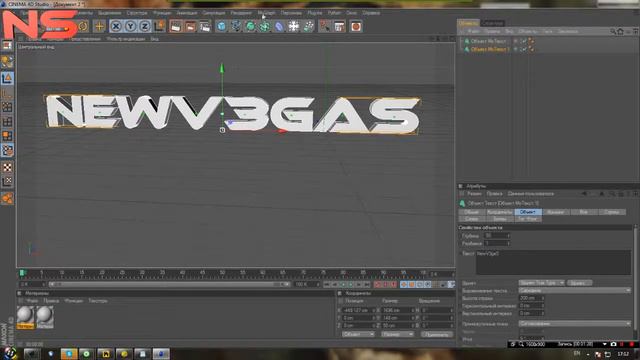The image size is (640, 360).
Task: Click the line height 200 cm field
Action: click(x=531, y=298)
